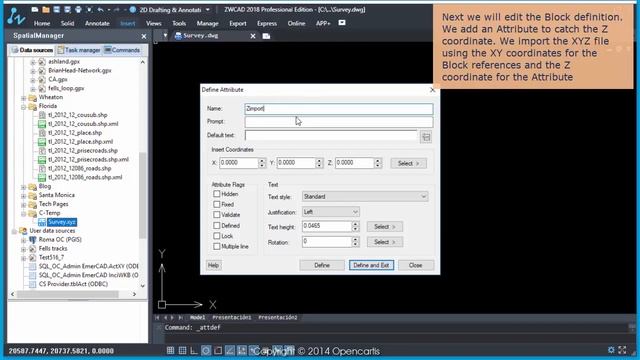Open the Annotate ribbon tab
Viewport: 640px width, 360px height.
(x=97, y=23)
